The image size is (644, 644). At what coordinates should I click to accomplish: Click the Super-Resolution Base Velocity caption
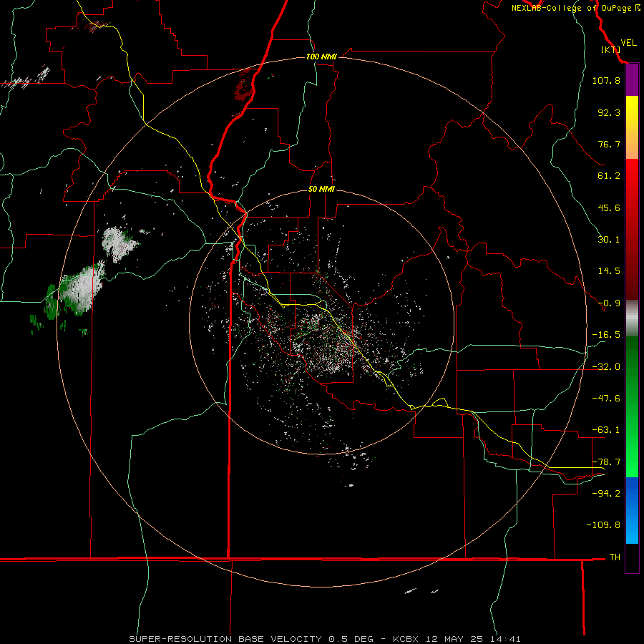click(x=325, y=639)
